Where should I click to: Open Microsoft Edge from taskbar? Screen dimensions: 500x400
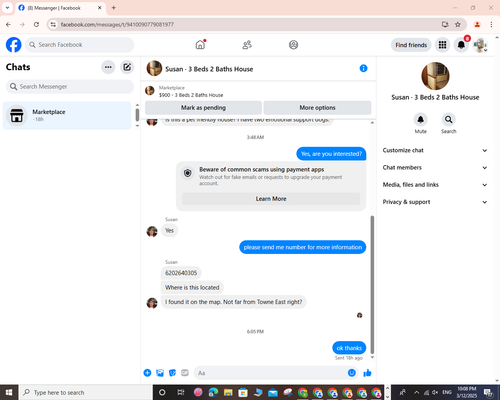[213, 392]
